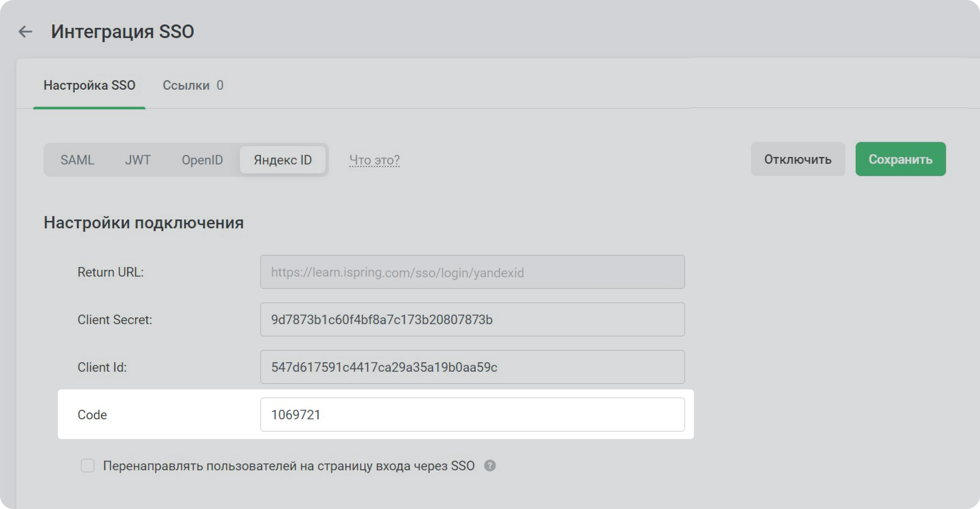Click the Интеграция SSO page title
The height and width of the screenshot is (509, 980).
point(122,32)
